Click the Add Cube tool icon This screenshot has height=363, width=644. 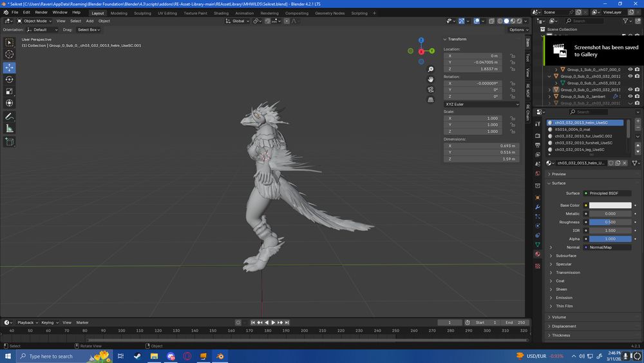[10, 142]
